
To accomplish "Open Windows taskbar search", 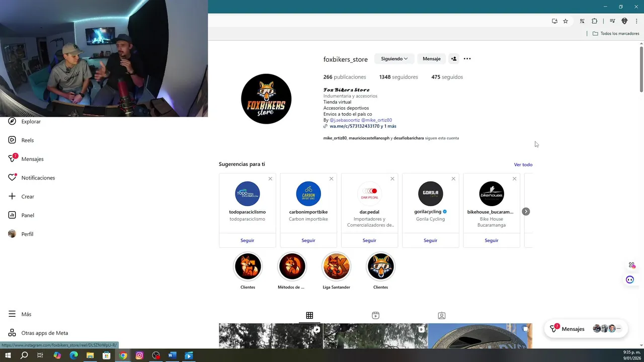I will point(24,355).
